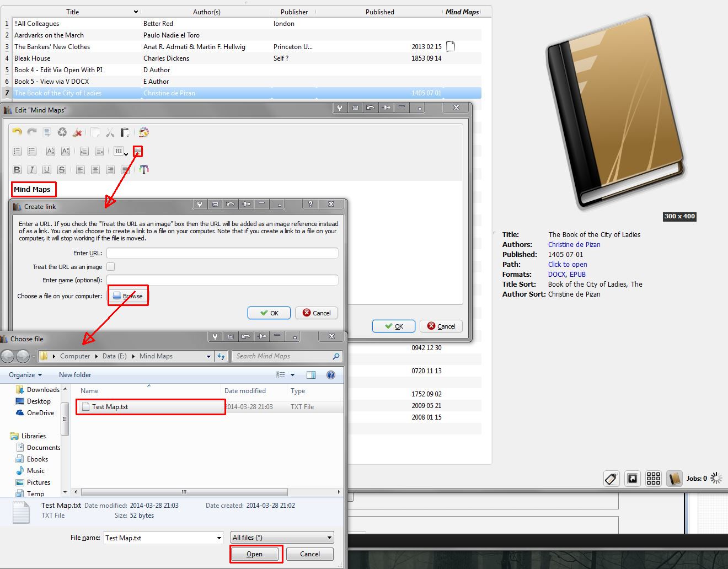Sort files by Date modified column
This screenshot has width=728, height=569.
(253, 391)
